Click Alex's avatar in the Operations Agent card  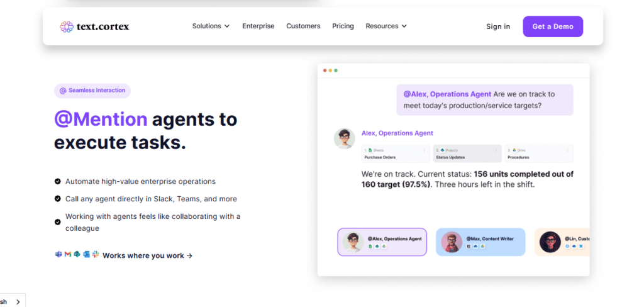coord(353,242)
